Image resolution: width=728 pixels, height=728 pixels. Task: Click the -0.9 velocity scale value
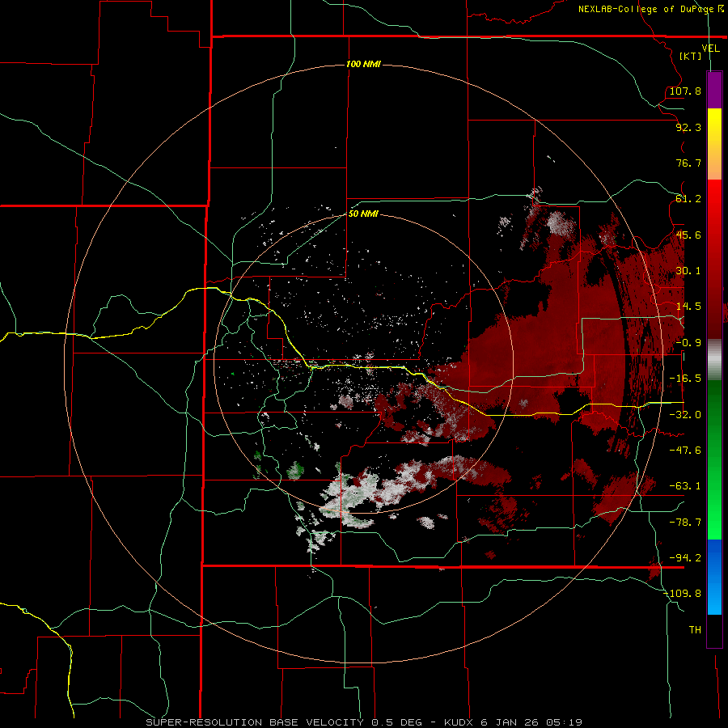tap(688, 343)
